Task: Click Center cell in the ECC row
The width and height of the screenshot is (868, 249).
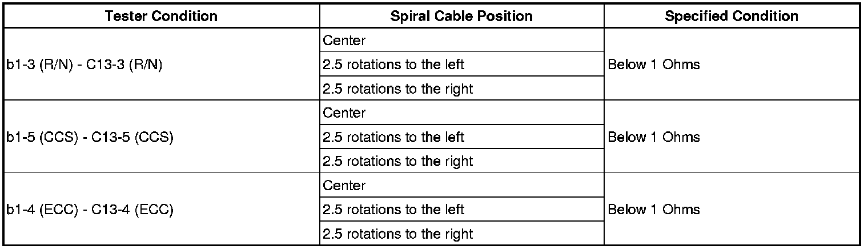Action: pos(344,186)
